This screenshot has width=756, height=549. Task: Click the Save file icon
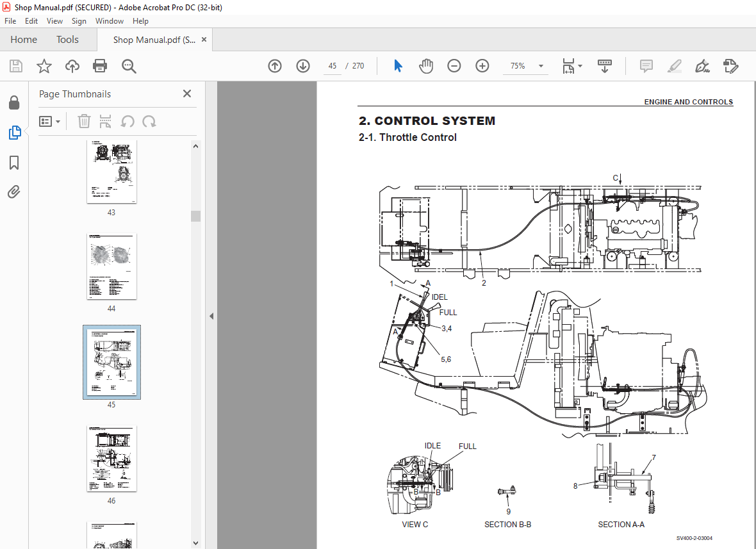[x=16, y=66]
